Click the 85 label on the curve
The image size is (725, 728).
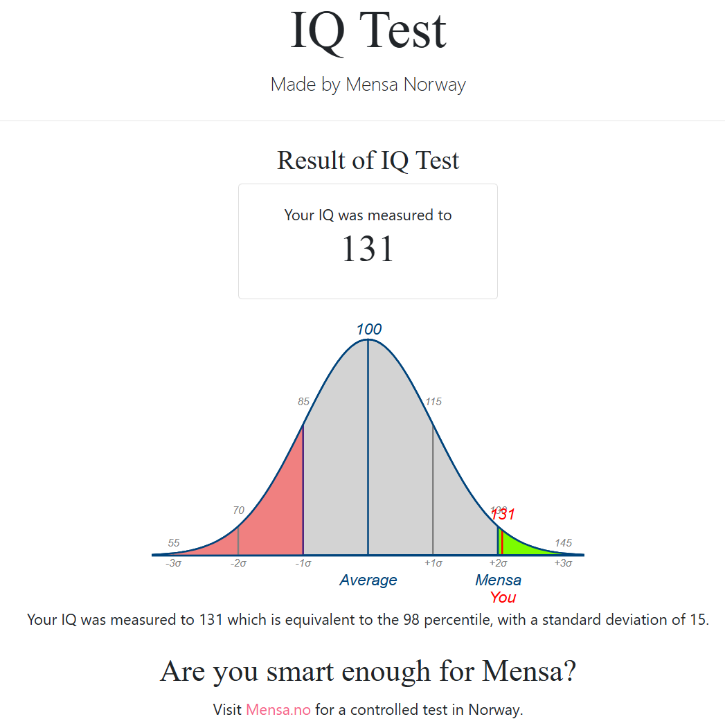click(x=303, y=402)
